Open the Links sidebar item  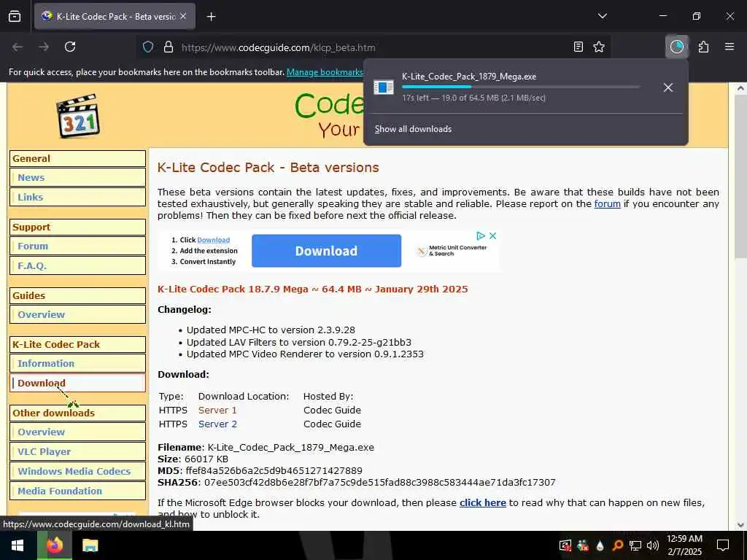tap(77, 197)
